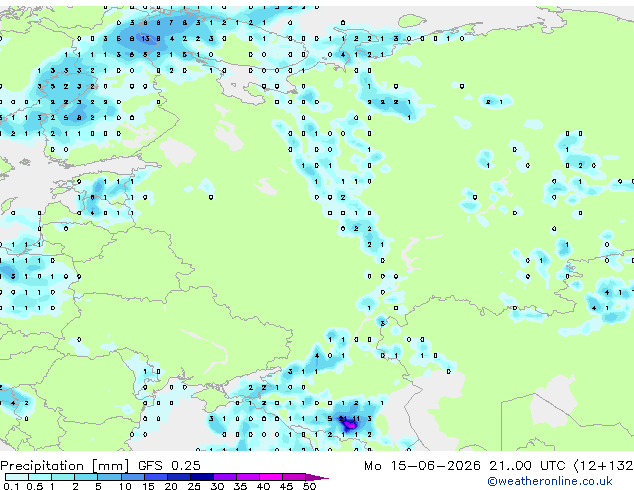This screenshot has width=634, height=490.
Task: Click the legend label '45'
Action: 286,486
